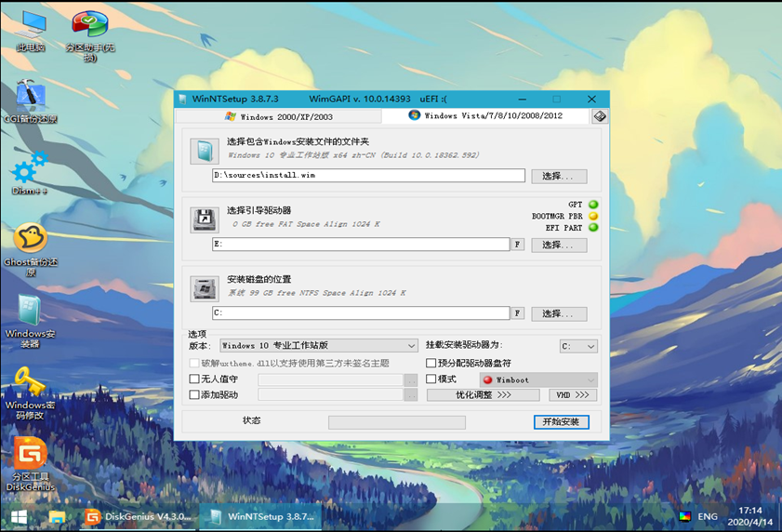The image size is (782, 532).
Task: Expand the 版本 Windows 10 专业工作站版 dropdown
Action: pos(319,345)
